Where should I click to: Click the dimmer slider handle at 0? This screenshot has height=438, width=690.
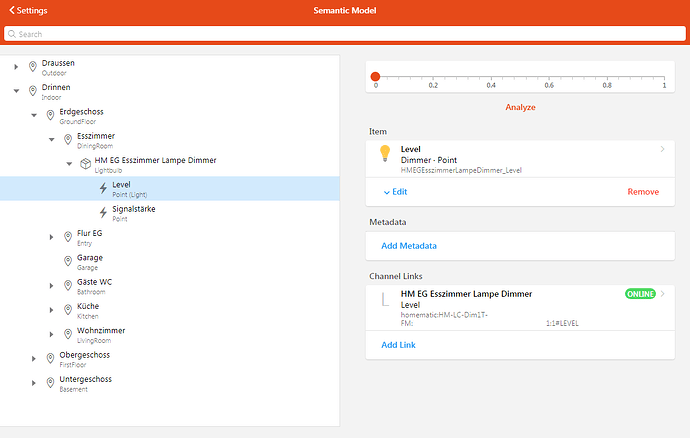[x=375, y=76]
